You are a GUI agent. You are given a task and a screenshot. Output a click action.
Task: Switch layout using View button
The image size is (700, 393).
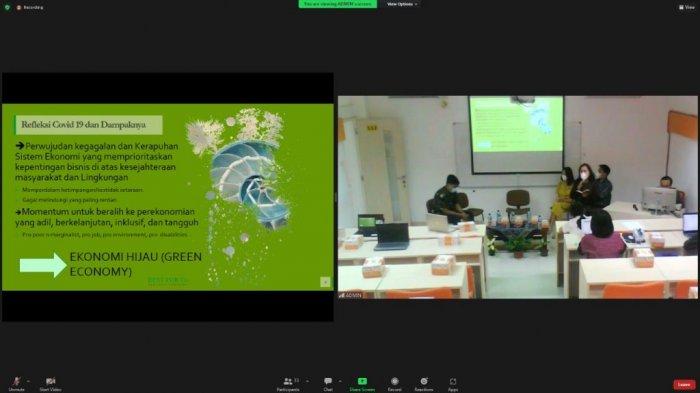(687, 7)
